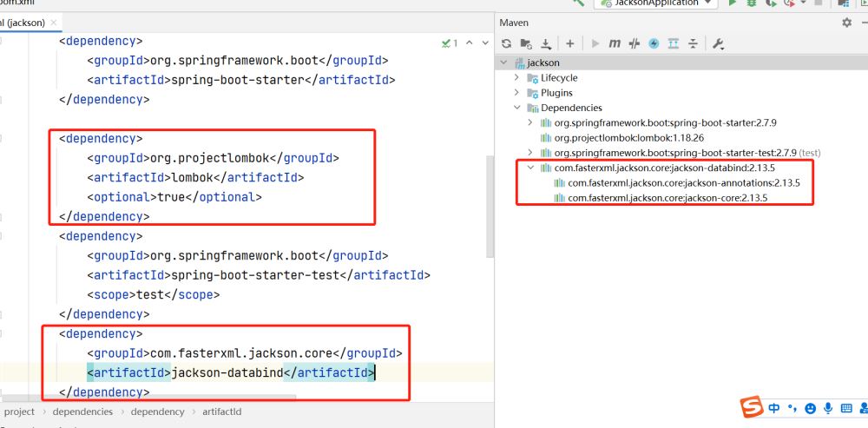Screen dimensions: 868x428
Task: Open Sogou soft keyboard
Action: (x=845, y=409)
